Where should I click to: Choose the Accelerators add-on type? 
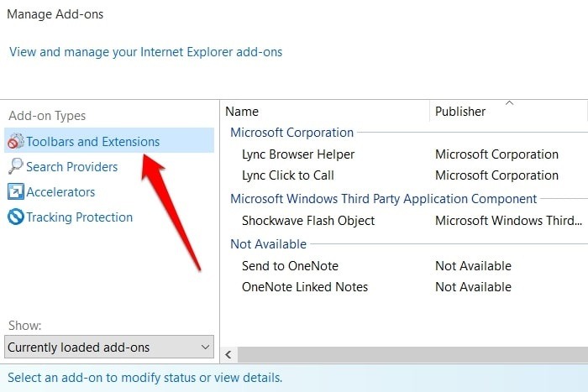[x=60, y=192]
